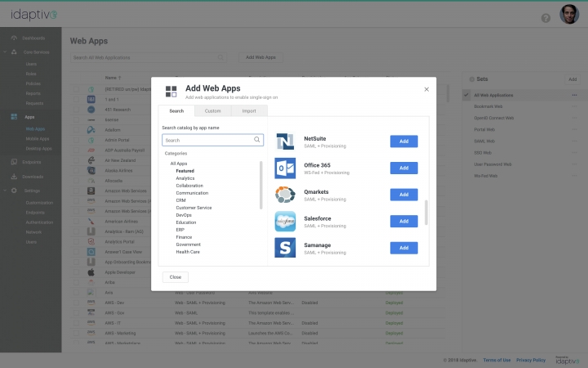Open Desktop Apps in sidebar

(38, 149)
